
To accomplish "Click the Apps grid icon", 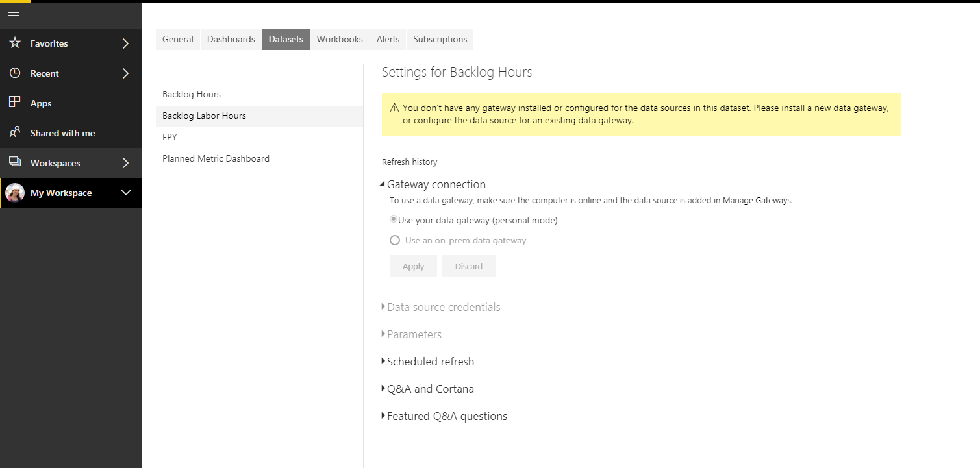I will coord(15,103).
